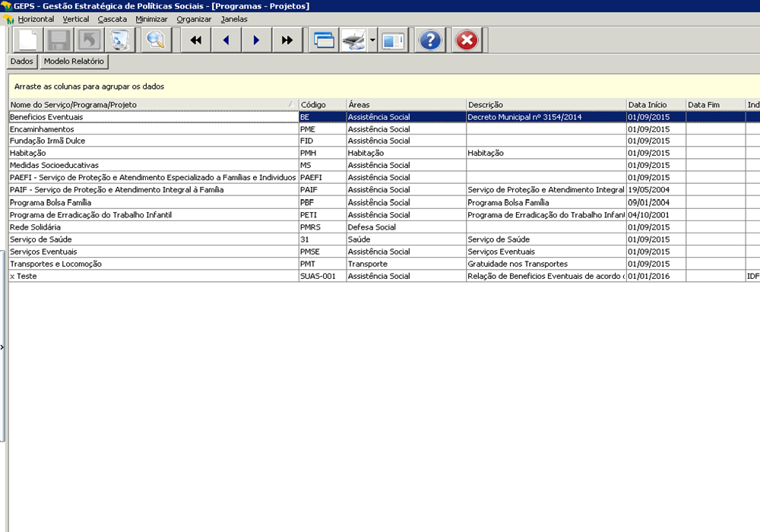Viewport: 760px width, 532px height.
Task: Click the form layout view icon
Action: (393, 40)
